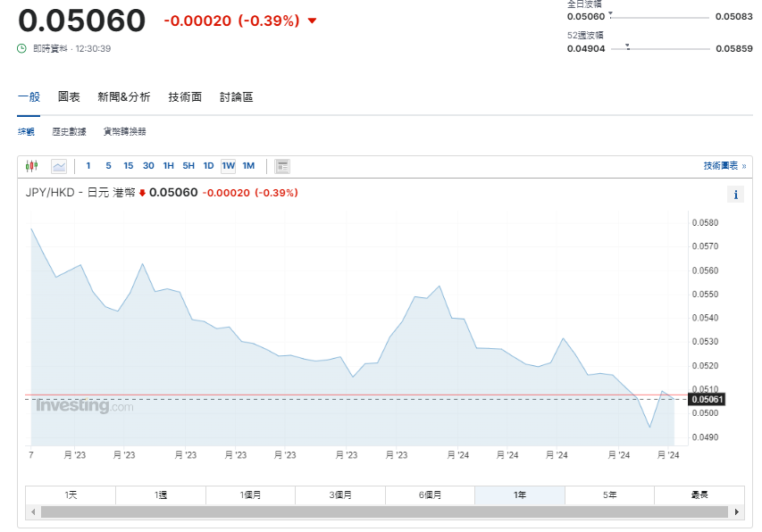Toggle the 1W interval selection
Viewport: 762px width, 532px height.
tap(228, 165)
